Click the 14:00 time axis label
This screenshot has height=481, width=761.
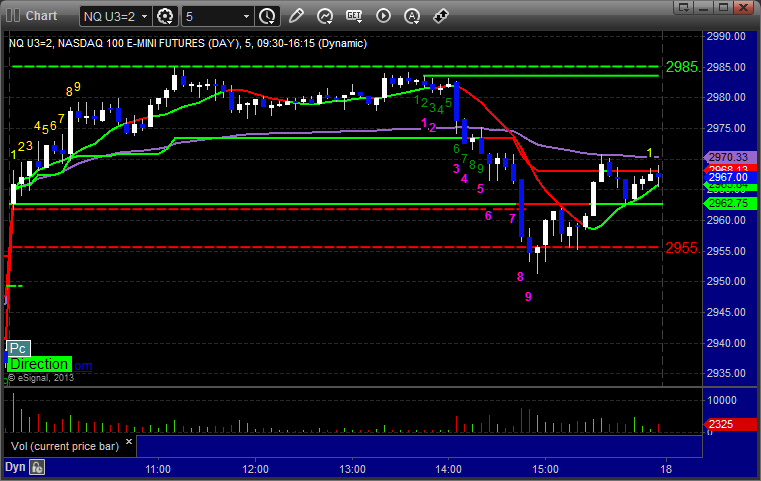tap(448, 469)
